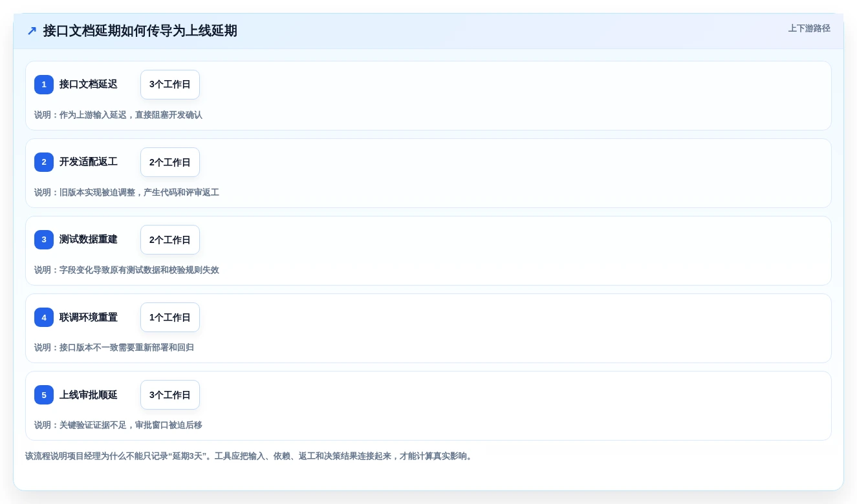The image size is (857, 504).
Task: Select the 接口文档延迟 step title
Action: (x=89, y=85)
